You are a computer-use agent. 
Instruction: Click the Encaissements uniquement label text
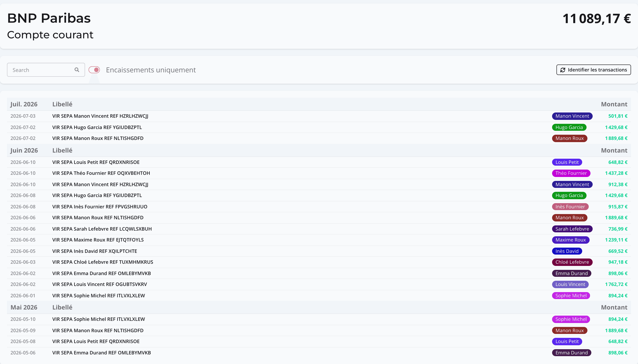pyautogui.click(x=151, y=70)
